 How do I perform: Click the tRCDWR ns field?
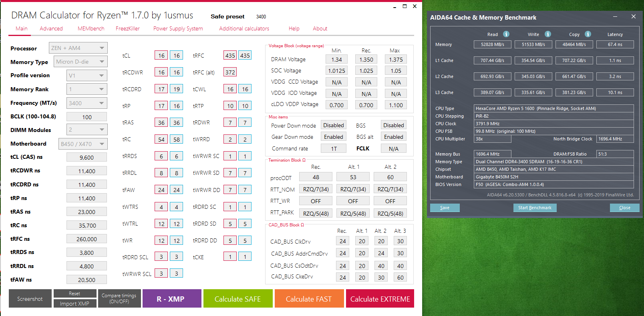[87, 171]
